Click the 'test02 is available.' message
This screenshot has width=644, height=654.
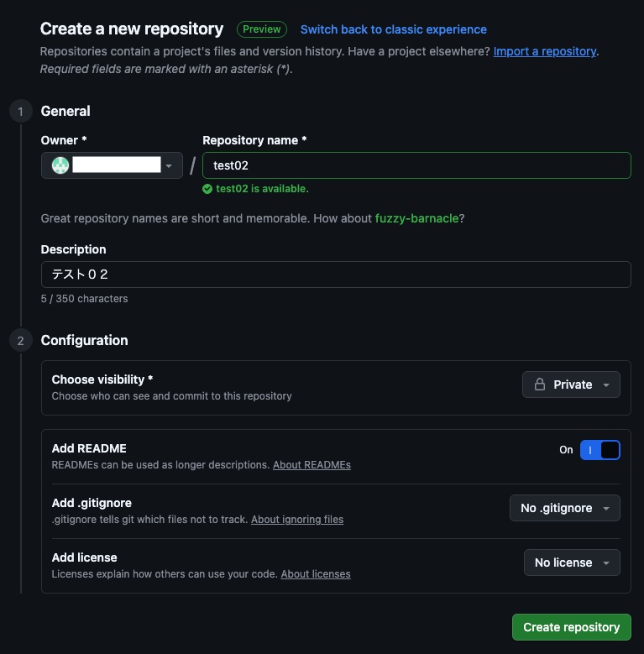(x=262, y=189)
